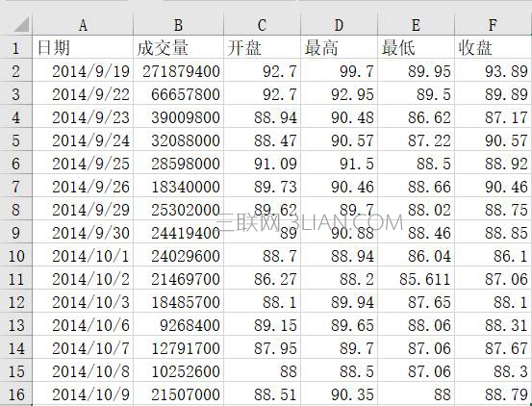Select date cell 2014/10/9
This screenshot has width=532, height=406.
(83, 393)
